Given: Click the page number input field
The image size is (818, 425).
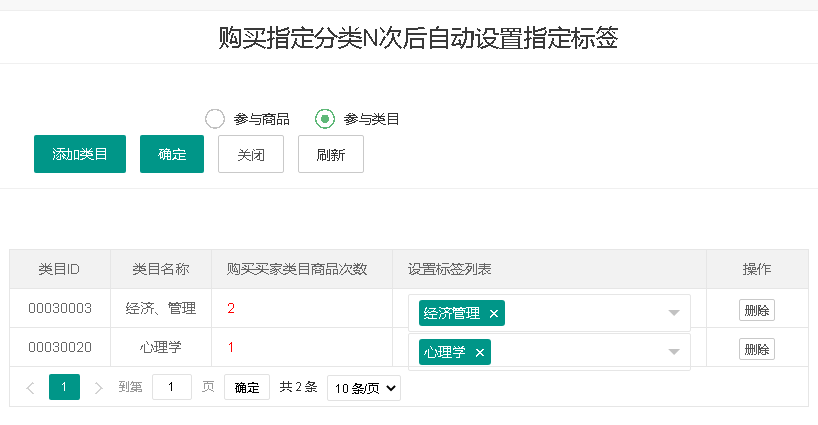Looking at the screenshot, I should point(172,388).
